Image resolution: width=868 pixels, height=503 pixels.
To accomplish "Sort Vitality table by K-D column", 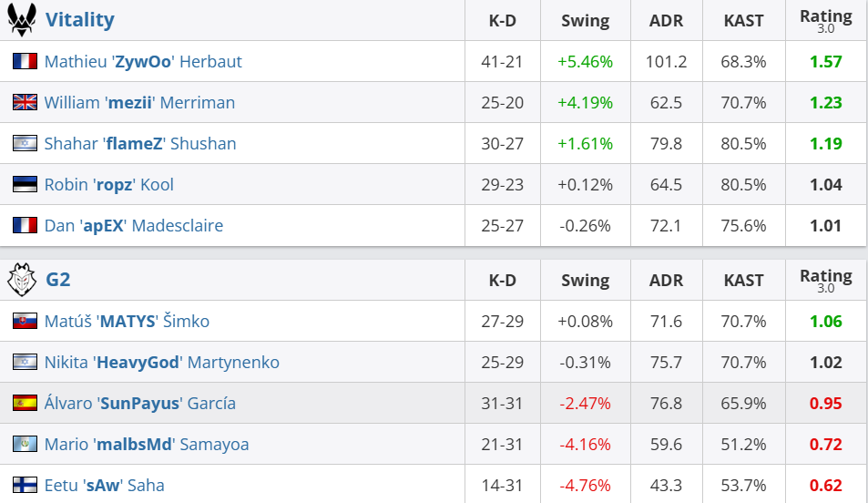I will point(503,20).
